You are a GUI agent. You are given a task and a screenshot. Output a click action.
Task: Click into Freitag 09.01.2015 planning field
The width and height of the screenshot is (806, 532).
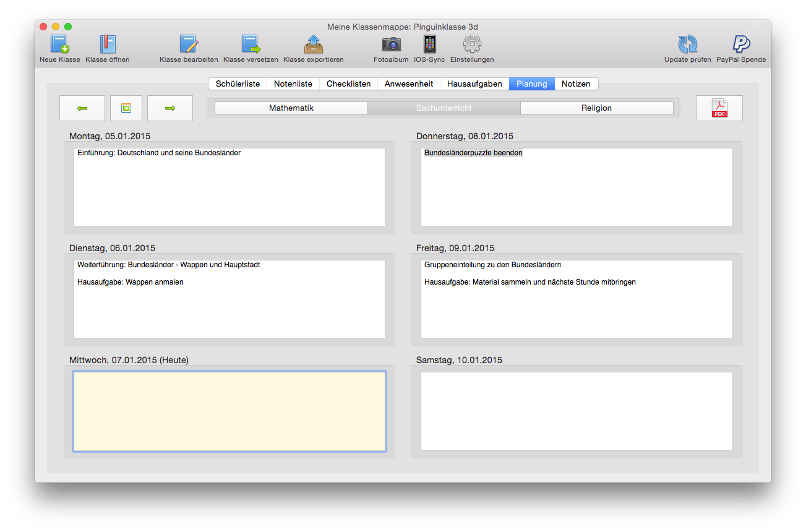577,299
